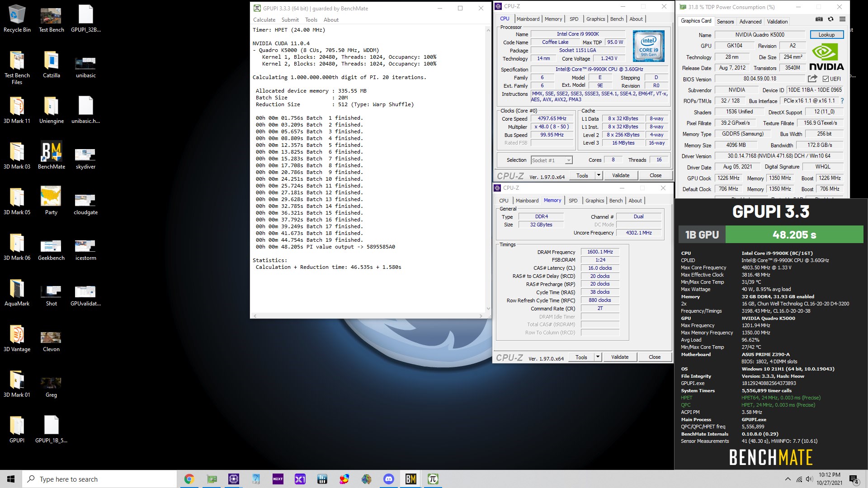868x488 pixels.
Task: Click the Lookup button in GPU-Z
Action: click(826, 35)
